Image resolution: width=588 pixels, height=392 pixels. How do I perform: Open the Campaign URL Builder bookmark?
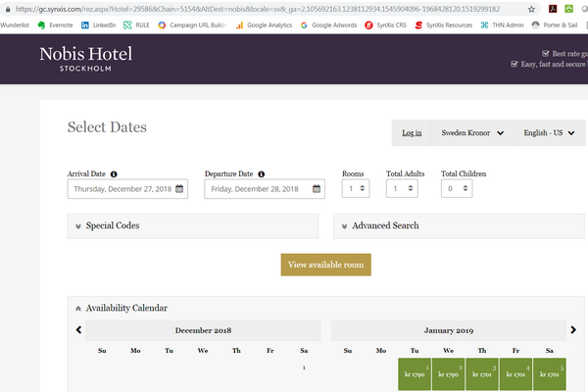click(x=192, y=25)
